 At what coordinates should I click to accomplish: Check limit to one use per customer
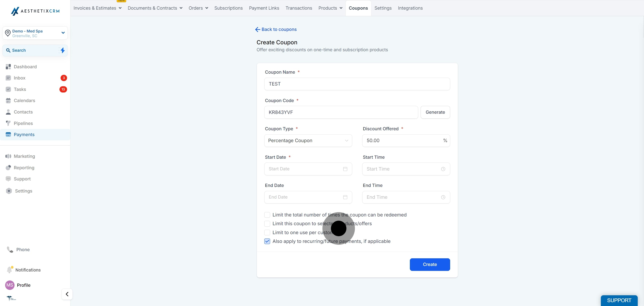[x=267, y=232]
